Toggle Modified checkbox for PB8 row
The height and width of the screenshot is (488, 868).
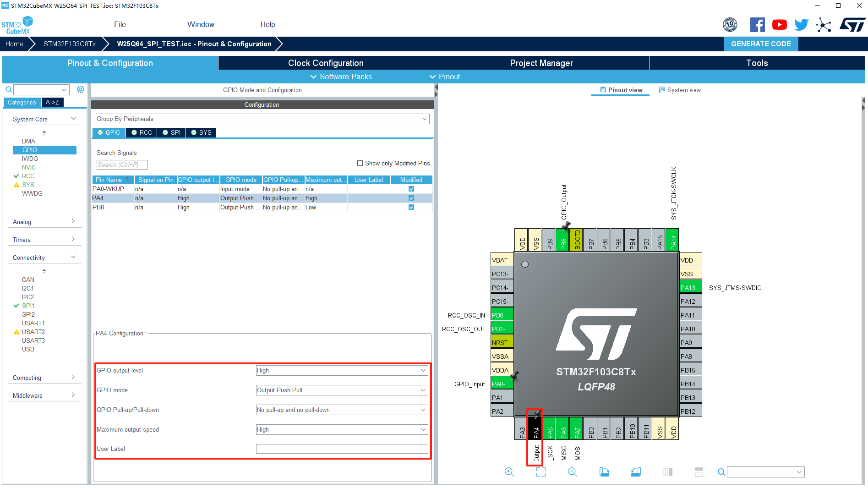pos(411,207)
